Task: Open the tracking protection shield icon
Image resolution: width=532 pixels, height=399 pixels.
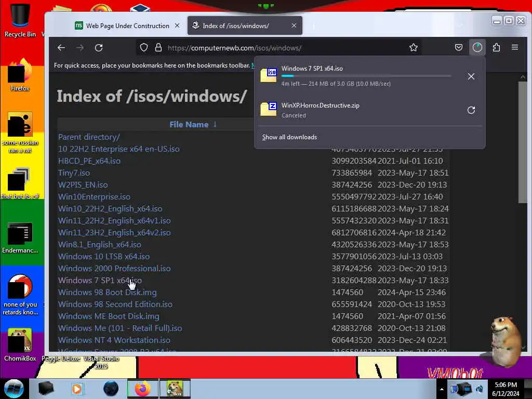Action: [144, 48]
